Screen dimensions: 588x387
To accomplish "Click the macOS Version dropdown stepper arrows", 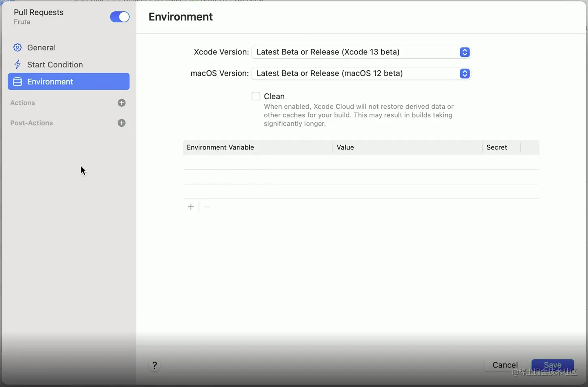I will [x=465, y=74].
